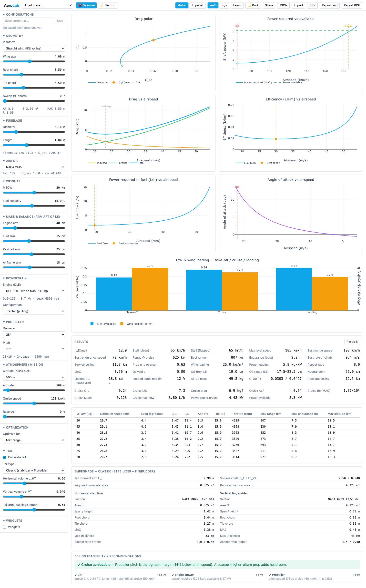Open the Engine (DLE) dropdown
This screenshot has height=588, width=366.
pyautogui.click(x=34, y=291)
